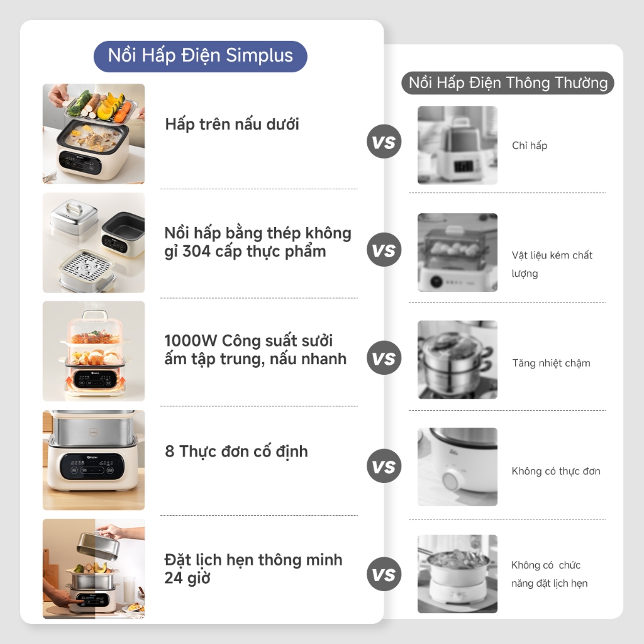Viewport: 644px width, 644px height.
Task: Click the VS badge beside 8 Thực đơn
Action: point(384,466)
